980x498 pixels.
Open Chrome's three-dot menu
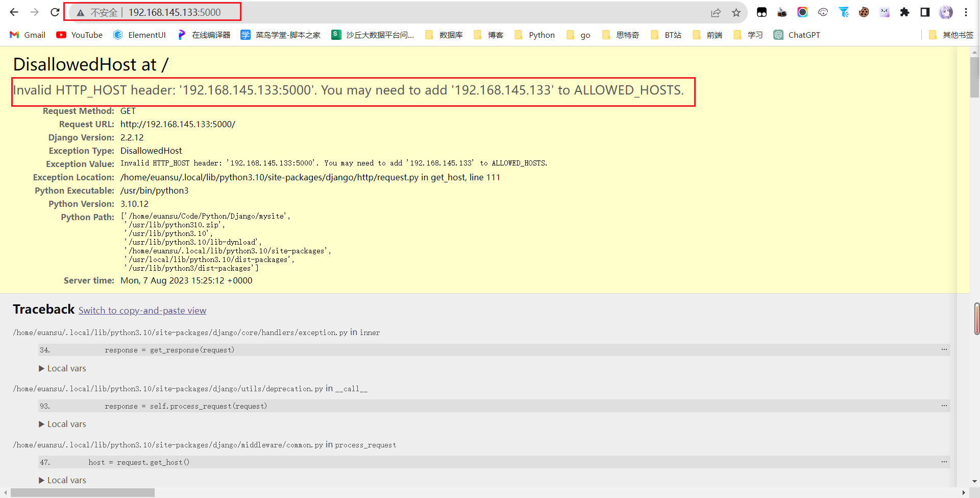click(x=966, y=12)
